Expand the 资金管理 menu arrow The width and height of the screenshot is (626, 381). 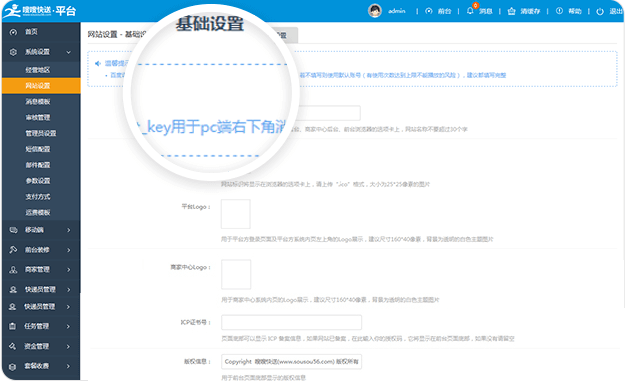pos(68,346)
